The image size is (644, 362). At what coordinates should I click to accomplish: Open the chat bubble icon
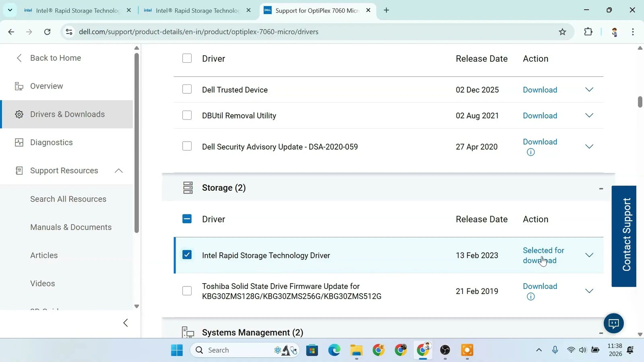[x=613, y=323]
